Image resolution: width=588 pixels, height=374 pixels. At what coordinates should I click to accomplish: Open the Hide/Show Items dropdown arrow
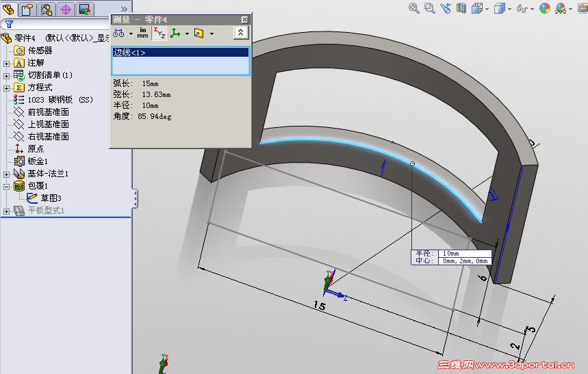[532, 9]
